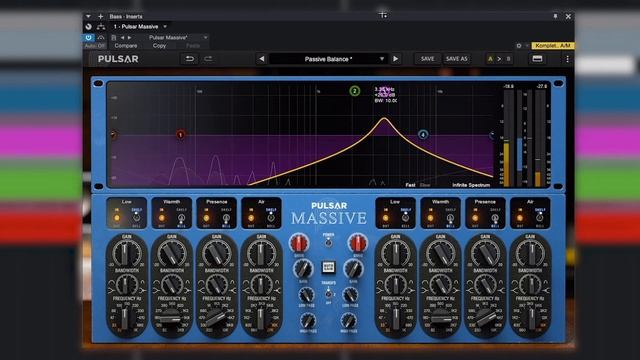Collapse the Bass Inserts header arrow
The height and width of the screenshot is (360, 640).
[88, 16]
